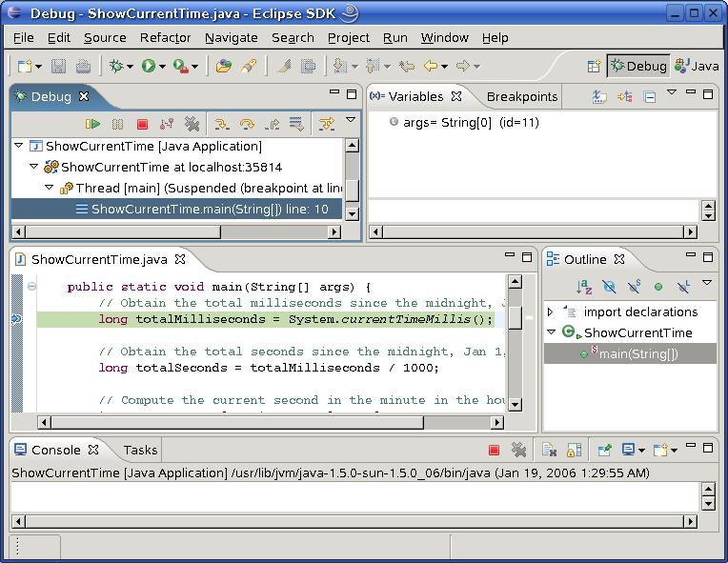Close the Console view tab
The width and height of the screenshot is (728, 563).
[x=93, y=450]
